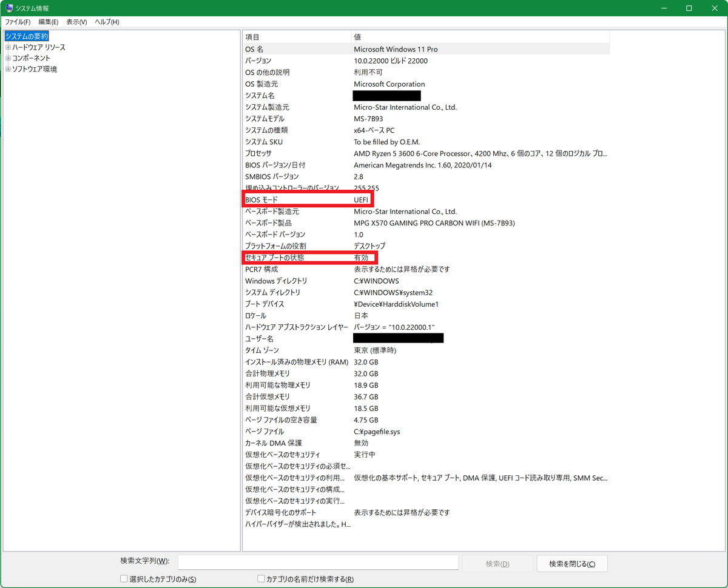Open the 編集(E) menu
728x588 pixels.
[48, 22]
